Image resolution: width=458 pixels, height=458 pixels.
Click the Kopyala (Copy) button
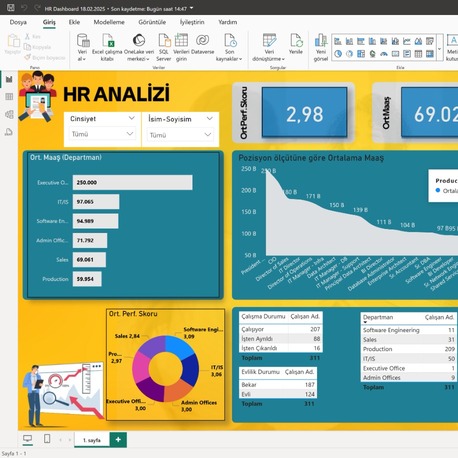click(x=37, y=47)
